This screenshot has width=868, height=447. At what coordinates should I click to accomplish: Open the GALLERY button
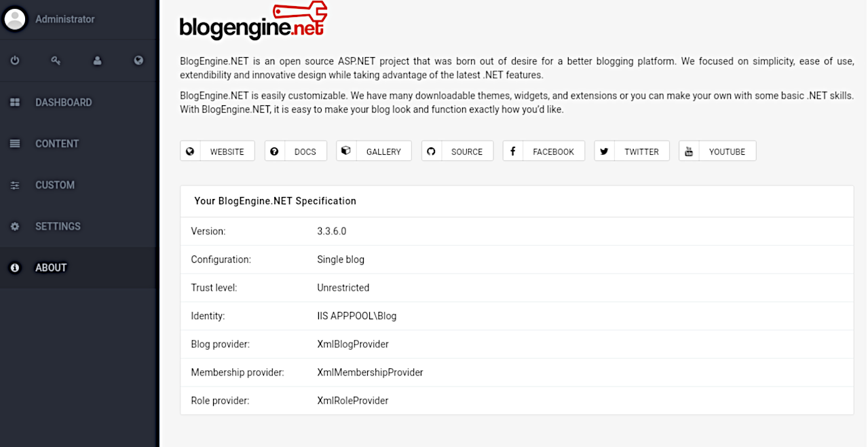click(x=374, y=151)
